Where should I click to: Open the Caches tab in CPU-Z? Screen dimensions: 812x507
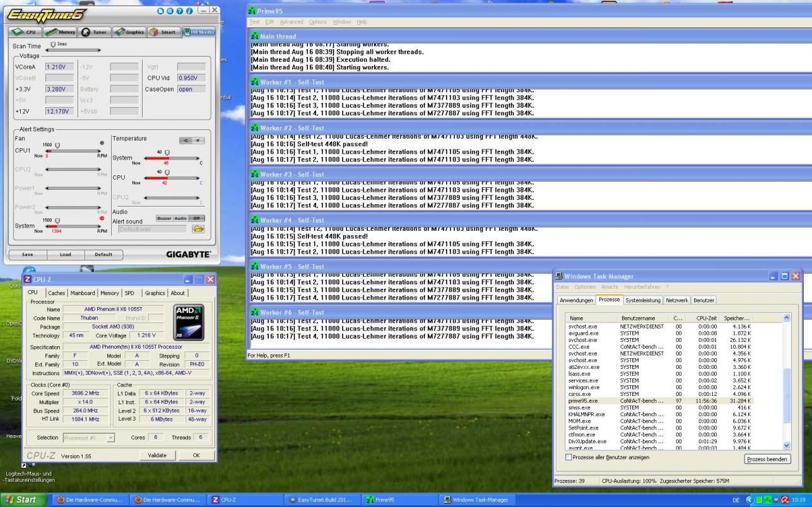(x=56, y=293)
